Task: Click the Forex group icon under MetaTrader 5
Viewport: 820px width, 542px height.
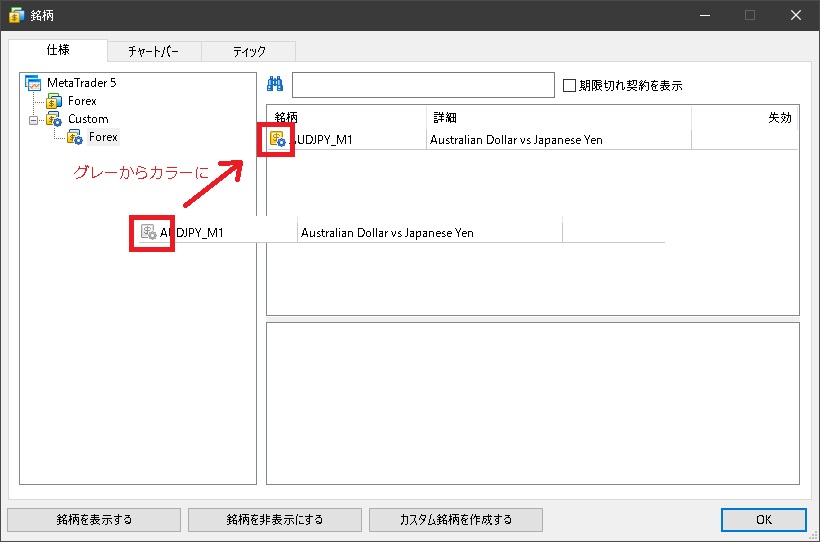Action: pyautogui.click(x=54, y=100)
